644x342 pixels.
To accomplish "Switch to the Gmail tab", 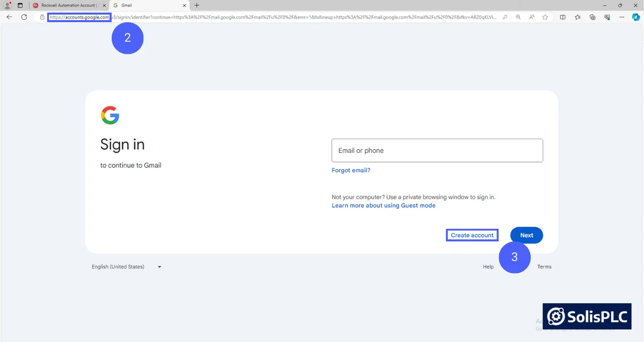I will coord(147,6).
